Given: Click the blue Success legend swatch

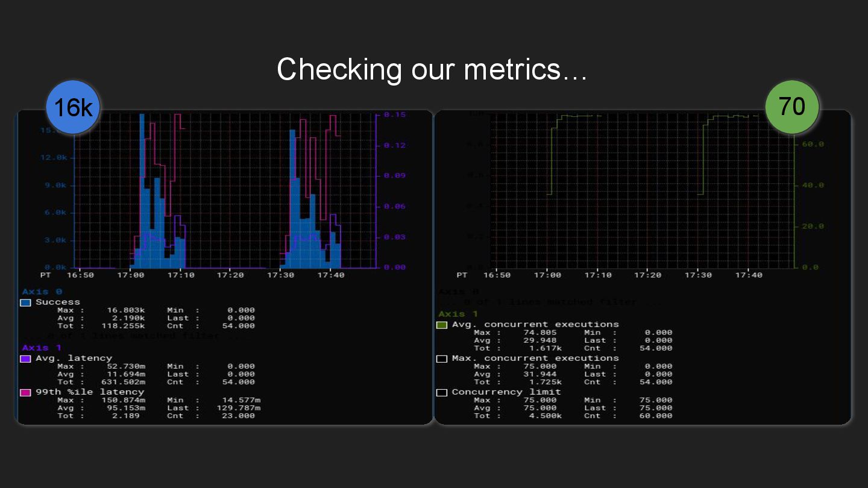Looking at the screenshot, I should pos(25,302).
